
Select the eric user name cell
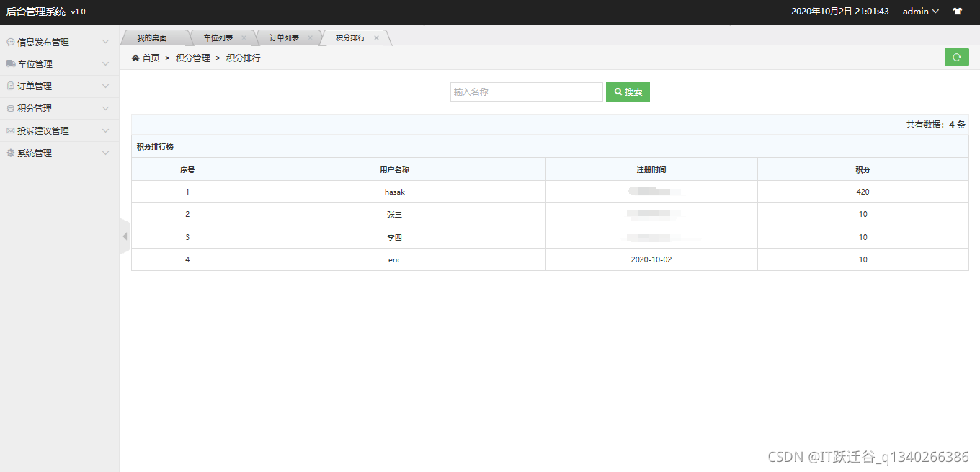395,259
